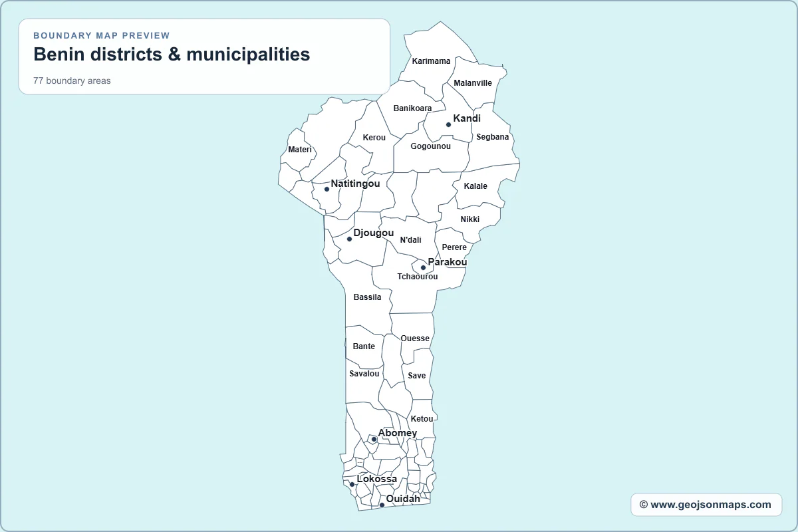Select the Materi district label

(x=300, y=150)
